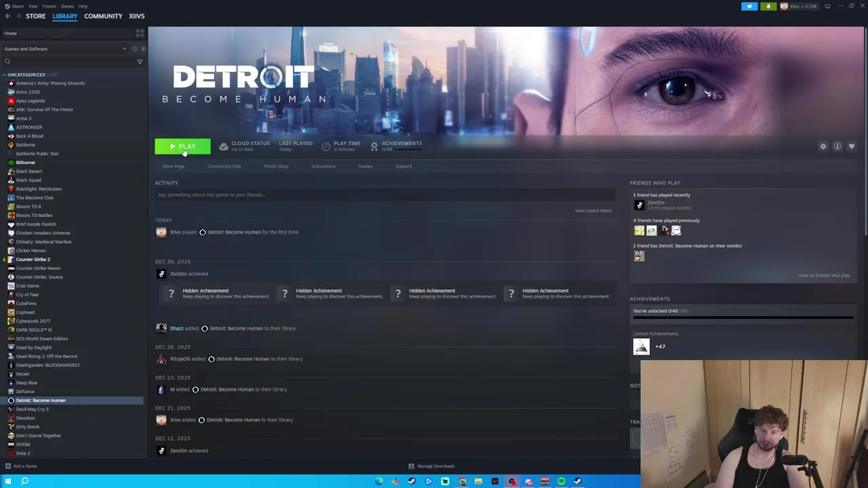Open the Support link
Screen dimensions: 868x488
(403, 166)
